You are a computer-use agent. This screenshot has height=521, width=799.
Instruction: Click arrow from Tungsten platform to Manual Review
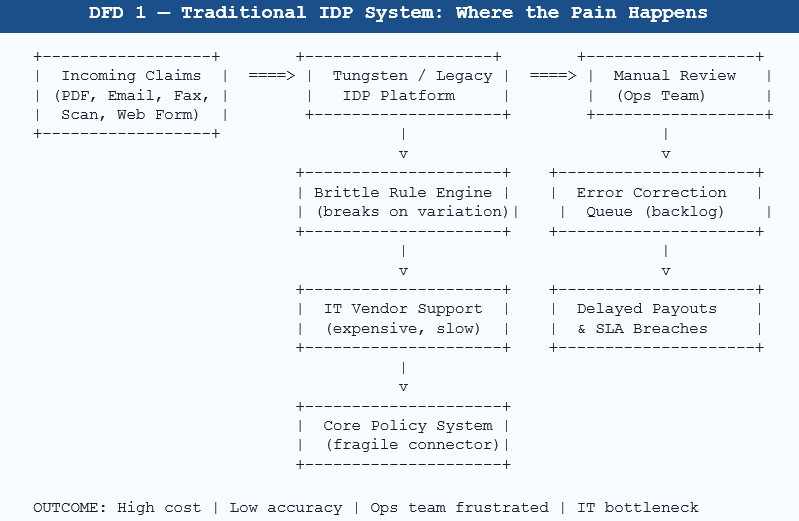pyautogui.click(x=553, y=76)
